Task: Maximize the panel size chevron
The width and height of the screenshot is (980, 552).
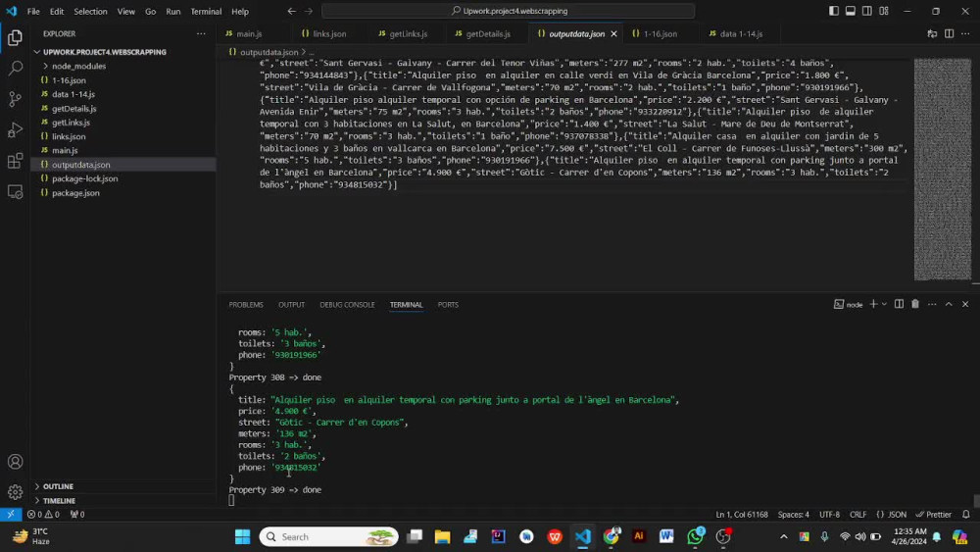Action: coord(949,305)
